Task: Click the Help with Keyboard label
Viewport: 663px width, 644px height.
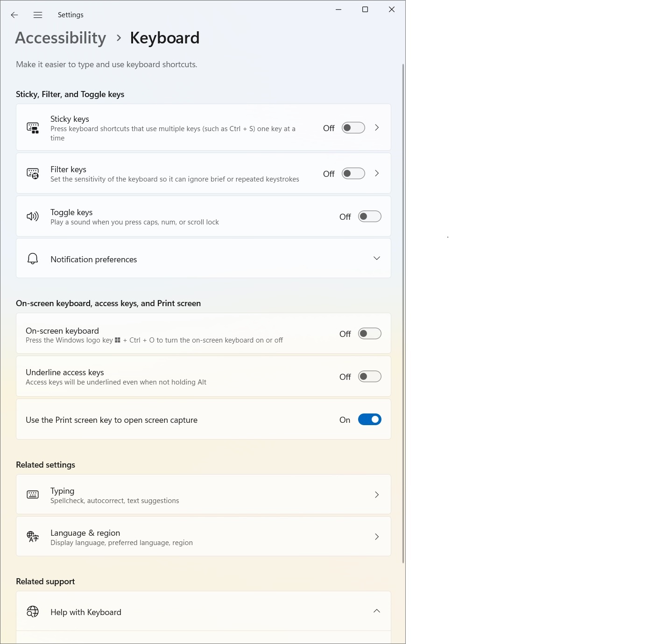Action: pos(86,612)
